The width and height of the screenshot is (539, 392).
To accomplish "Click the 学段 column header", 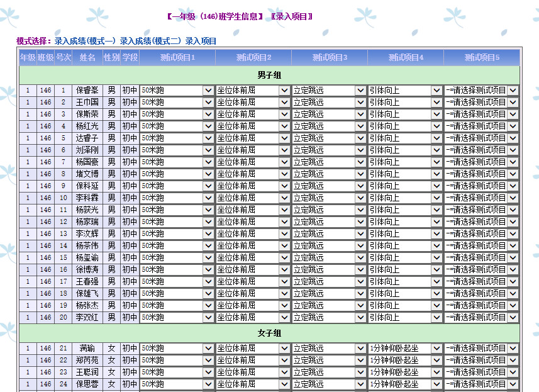I will tap(130, 57).
